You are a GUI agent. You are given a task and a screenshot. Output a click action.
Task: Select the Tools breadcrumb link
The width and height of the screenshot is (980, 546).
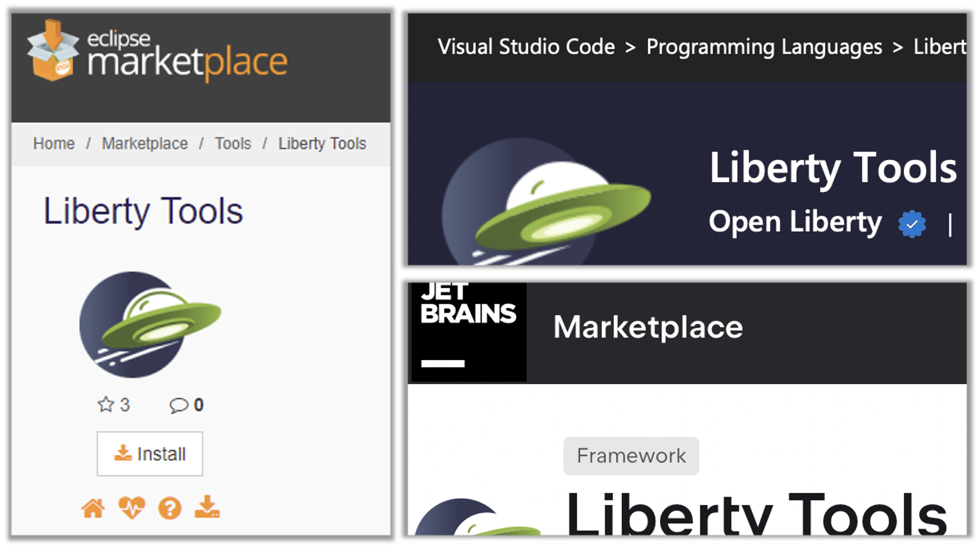[233, 144]
